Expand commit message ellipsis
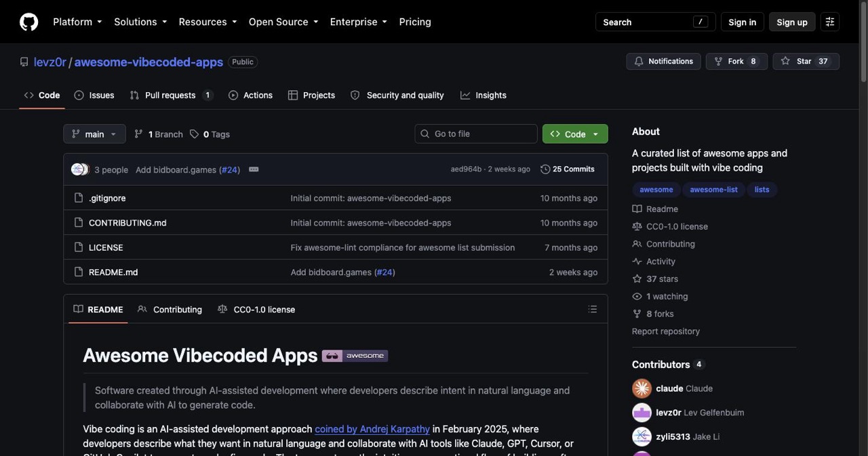868x456 pixels. 254,169
